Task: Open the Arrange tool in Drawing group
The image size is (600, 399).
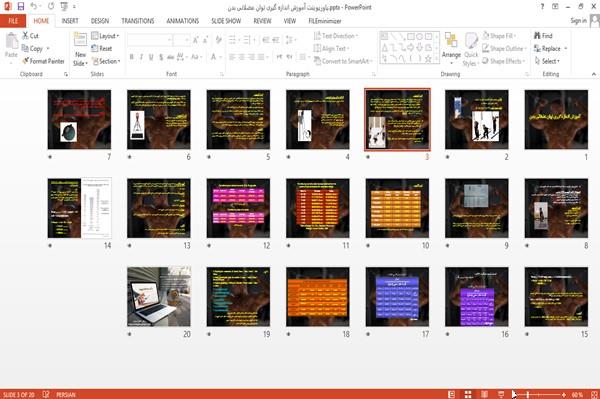Action: click(451, 46)
